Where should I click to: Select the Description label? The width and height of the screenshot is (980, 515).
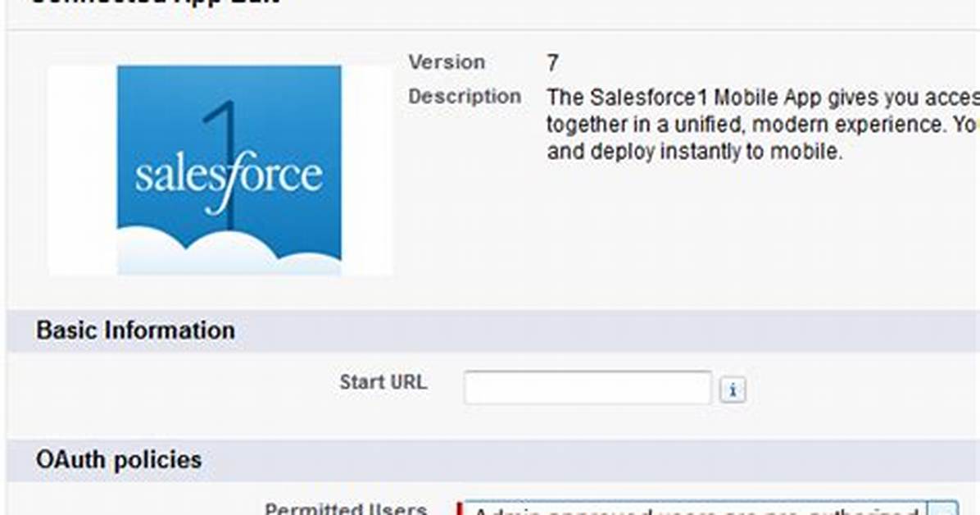click(465, 97)
